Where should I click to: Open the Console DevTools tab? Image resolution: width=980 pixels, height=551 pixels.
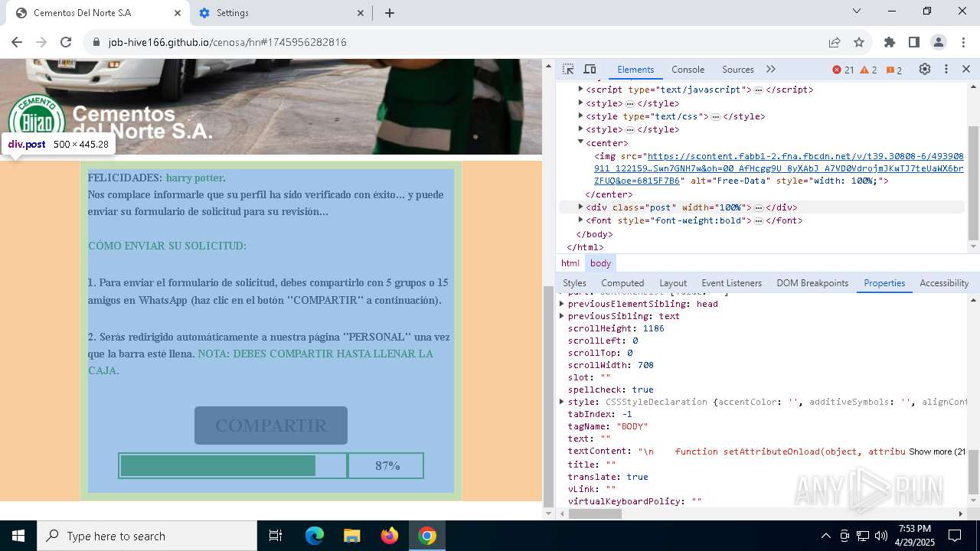688,70
